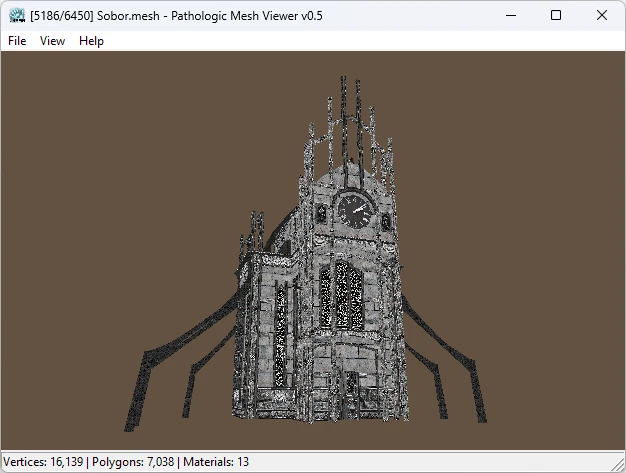This screenshot has width=626, height=473.
Task: Click the 'Polygons: 7,038' status text
Action: coord(133,462)
